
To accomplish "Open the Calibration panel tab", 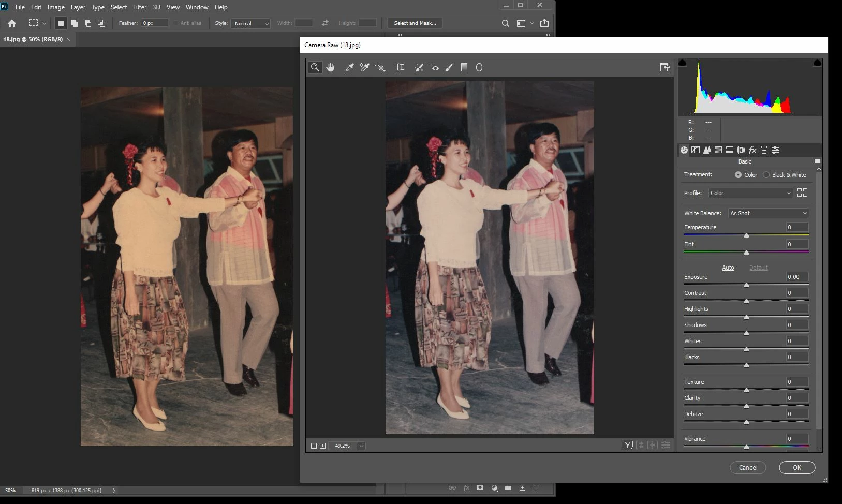I will (764, 150).
